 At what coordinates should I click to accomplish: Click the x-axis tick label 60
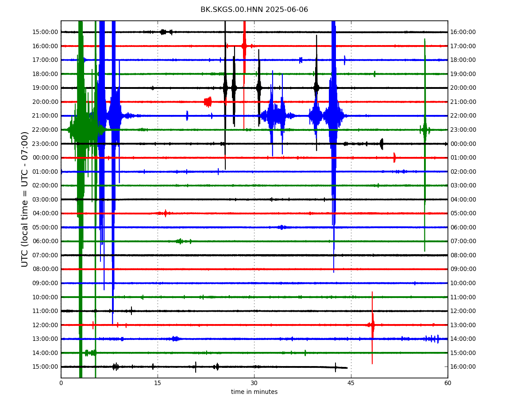[x=447, y=383]
